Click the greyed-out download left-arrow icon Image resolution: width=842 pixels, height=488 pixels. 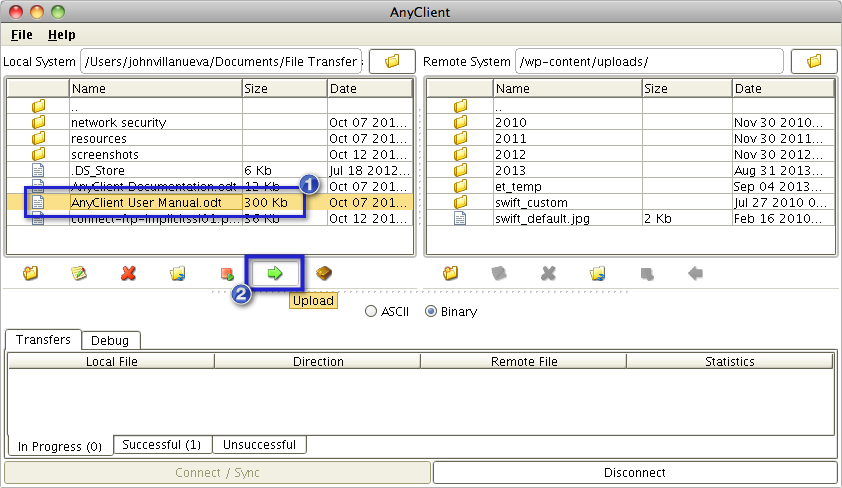tap(695, 273)
